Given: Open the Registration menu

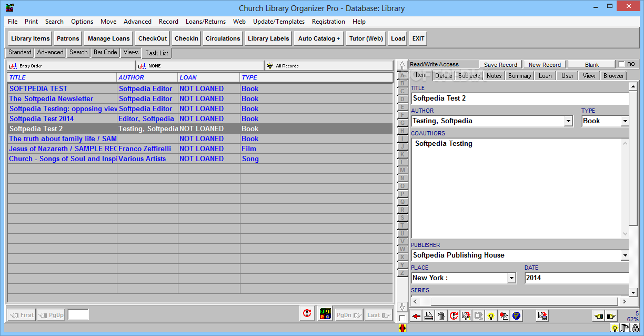Looking at the screenshot, I should pos(328,22).
